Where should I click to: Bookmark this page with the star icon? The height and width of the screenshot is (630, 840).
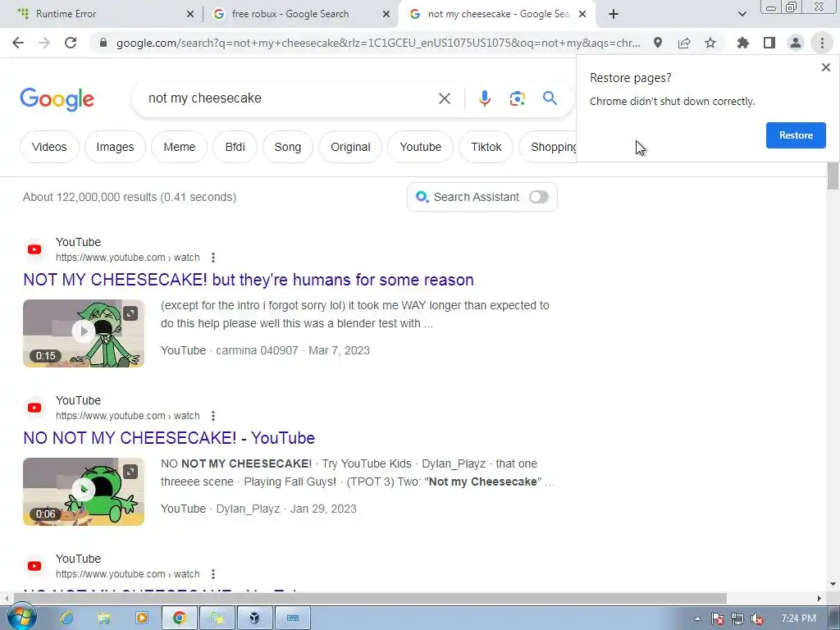[710, 43]
